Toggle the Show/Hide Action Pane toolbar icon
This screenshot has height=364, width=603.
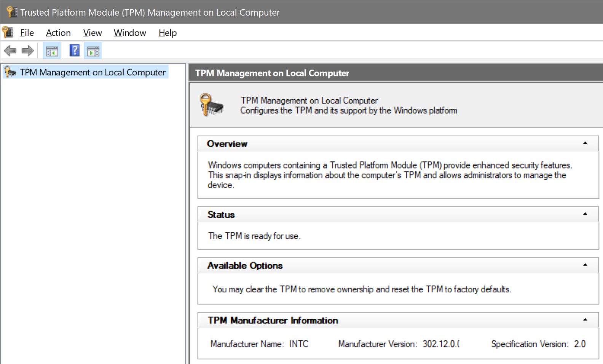93,51
